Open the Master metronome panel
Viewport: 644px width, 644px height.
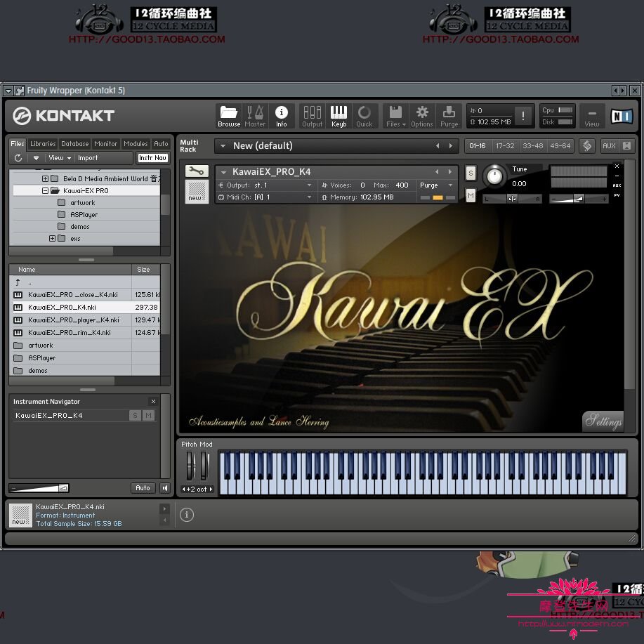[254, 115]
